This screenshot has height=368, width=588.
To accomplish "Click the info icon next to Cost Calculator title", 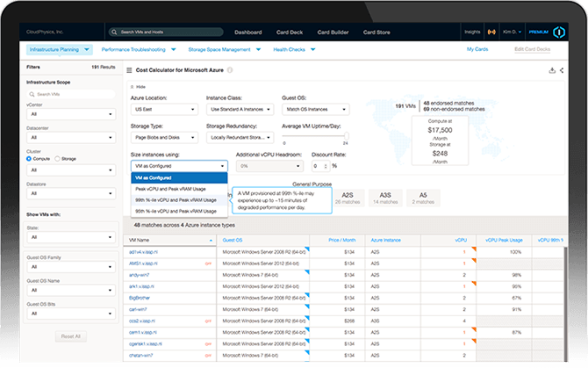I will (230, 70).
